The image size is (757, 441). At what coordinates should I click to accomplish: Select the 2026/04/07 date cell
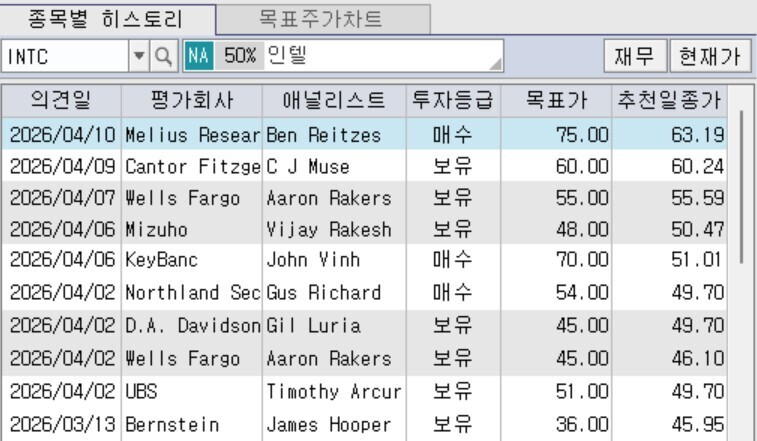click(x=62, y=198)
